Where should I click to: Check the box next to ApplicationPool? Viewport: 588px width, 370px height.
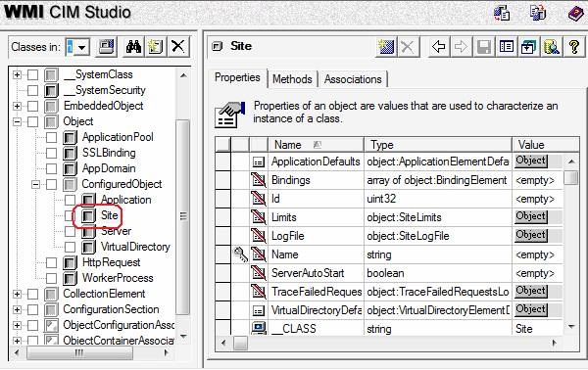[x=51, y=137]
